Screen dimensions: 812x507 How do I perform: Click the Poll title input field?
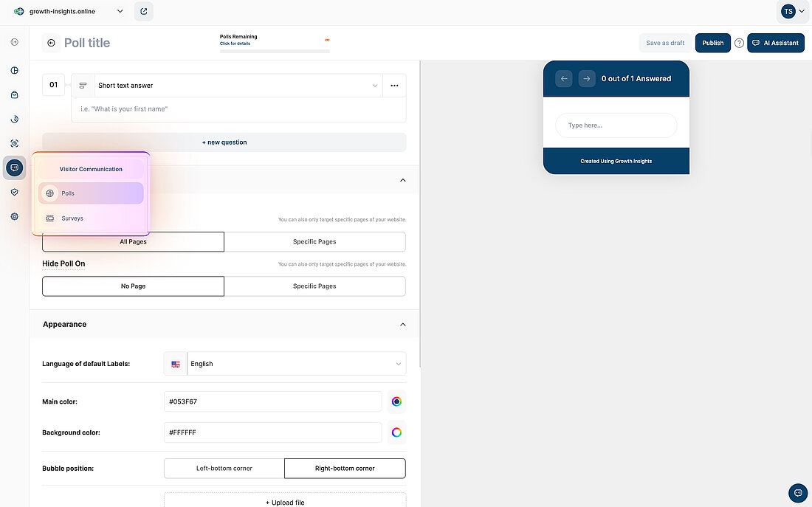(86, 42)
